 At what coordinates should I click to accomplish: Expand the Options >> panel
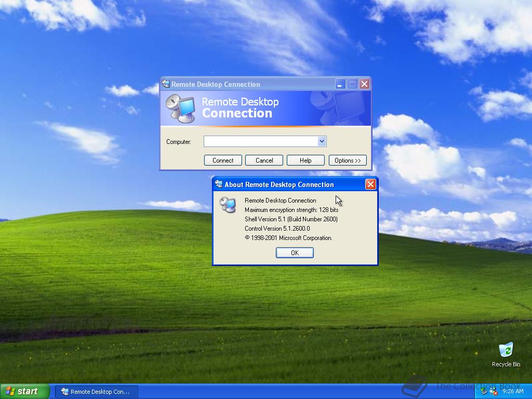click(x=348, y=160)
